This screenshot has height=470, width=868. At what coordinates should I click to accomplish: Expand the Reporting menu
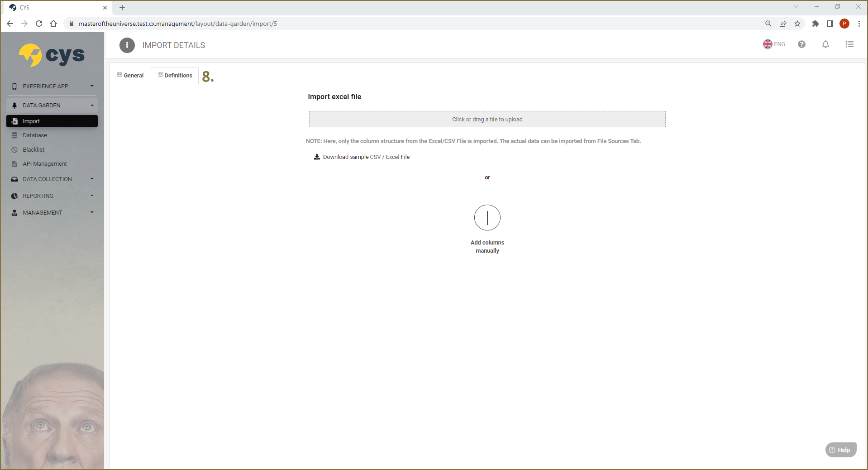click(52, 196)
